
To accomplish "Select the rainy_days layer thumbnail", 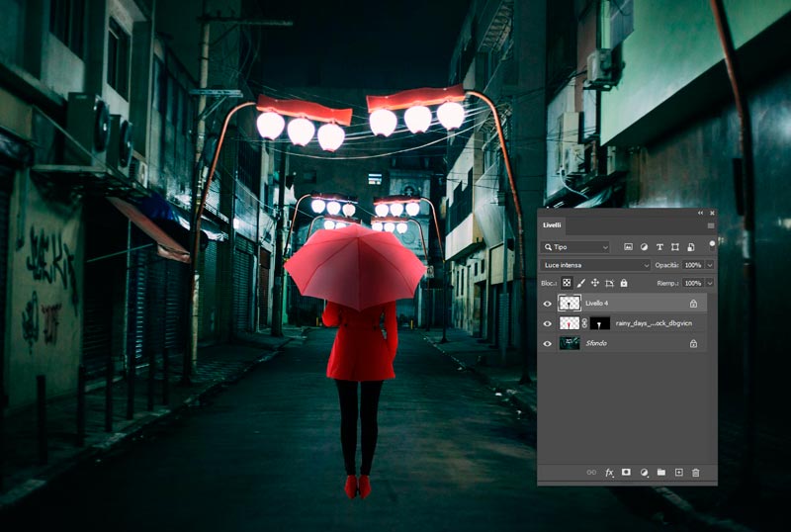I will tap(570, 323).
